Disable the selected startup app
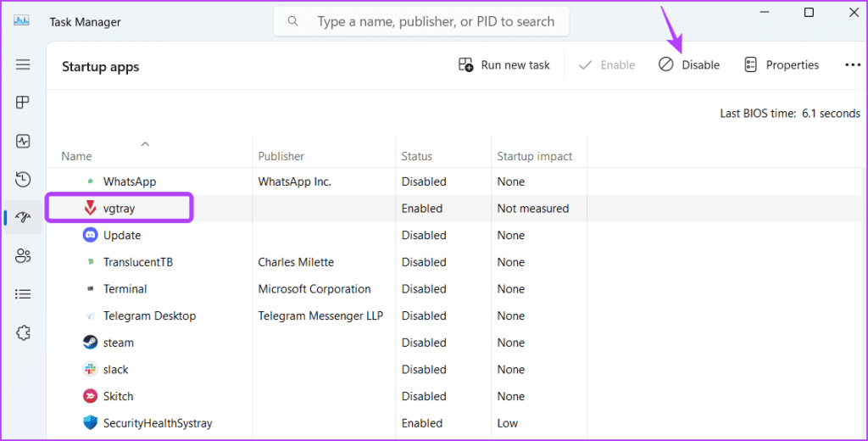 [689, 65]
